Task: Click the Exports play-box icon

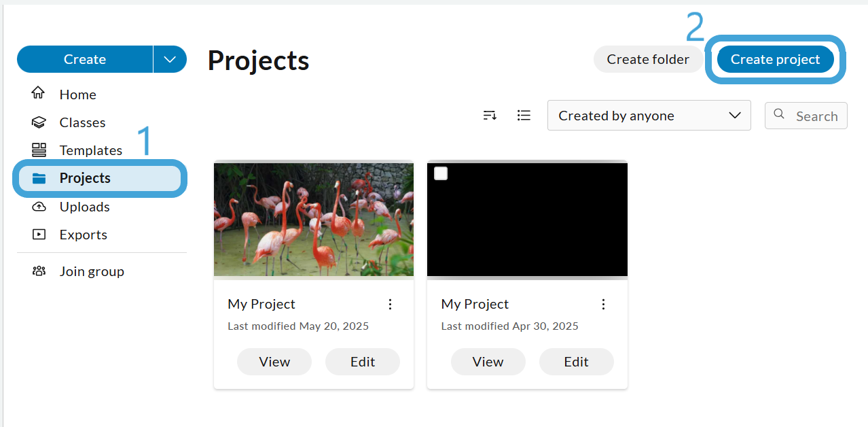Action: tap(39, 235)
